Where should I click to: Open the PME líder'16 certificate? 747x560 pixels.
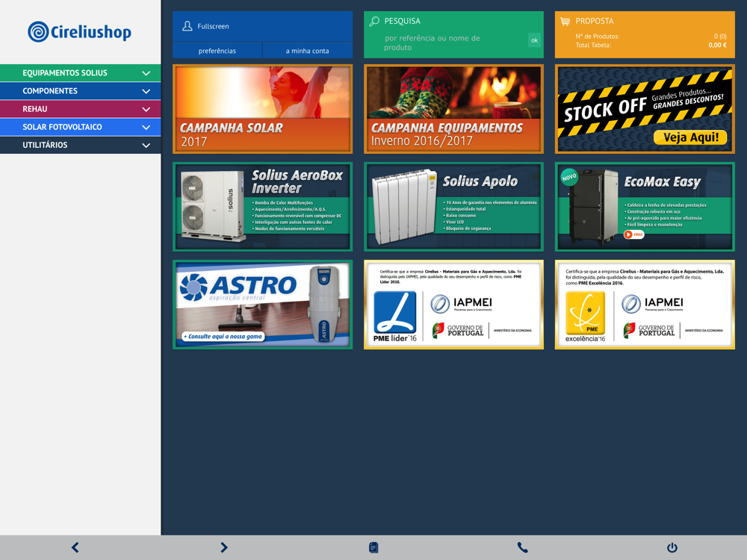pyautogui.click(x=453, y=305)
